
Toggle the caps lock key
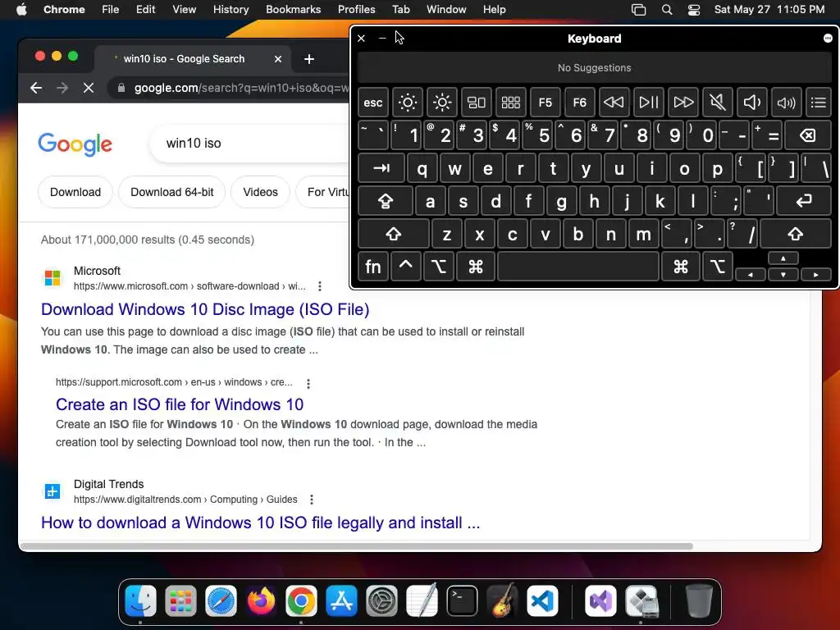[x=386, y=202]
